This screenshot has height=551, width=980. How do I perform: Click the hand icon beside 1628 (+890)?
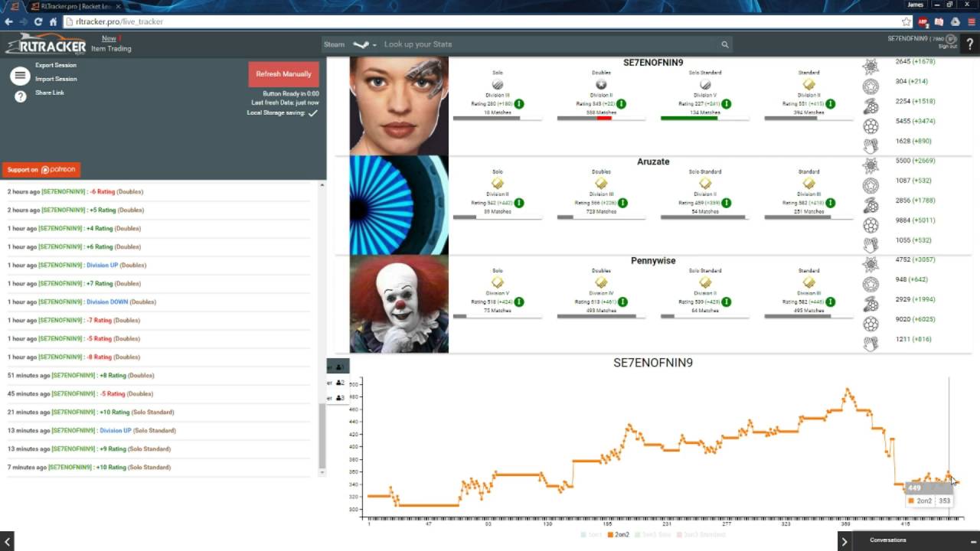tap(871, 146)
